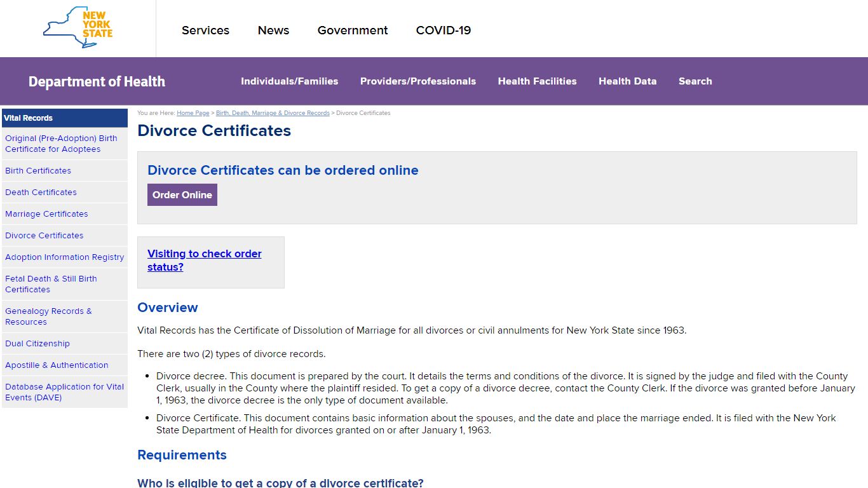Screen dimensions: 868x488
Task: Open the Health Data navigation item
Action: click(x=627, y=81)
